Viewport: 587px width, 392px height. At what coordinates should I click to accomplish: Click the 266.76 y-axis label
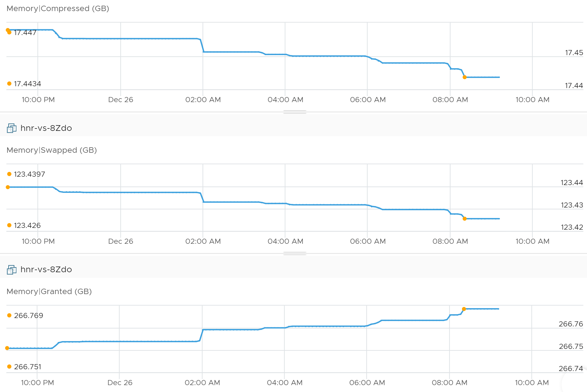(x=571, y=324)
